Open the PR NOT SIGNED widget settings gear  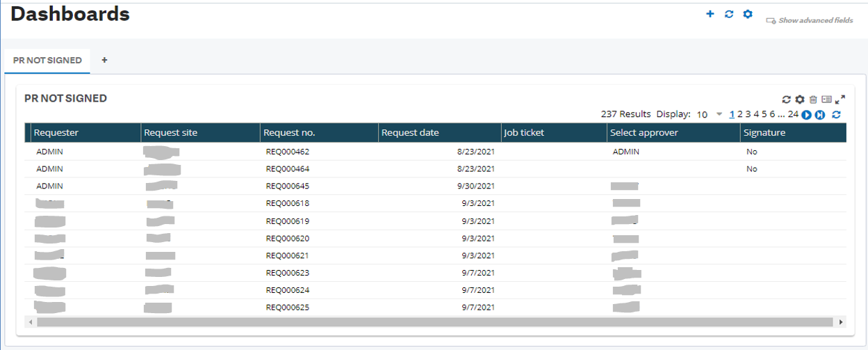[800, 100]
